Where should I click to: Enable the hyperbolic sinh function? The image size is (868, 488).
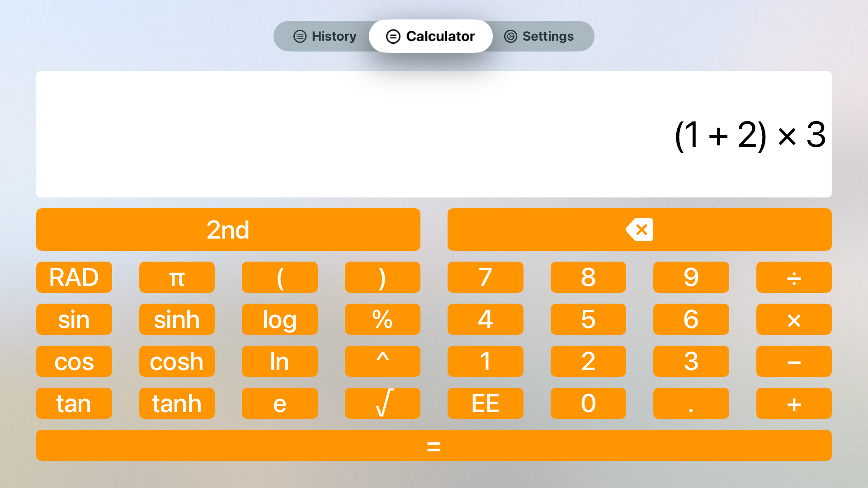[x=176, y=319]
